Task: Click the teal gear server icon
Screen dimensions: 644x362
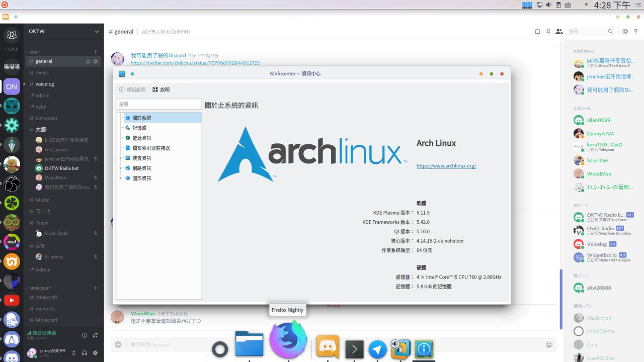Action: (x=12, y=125)
